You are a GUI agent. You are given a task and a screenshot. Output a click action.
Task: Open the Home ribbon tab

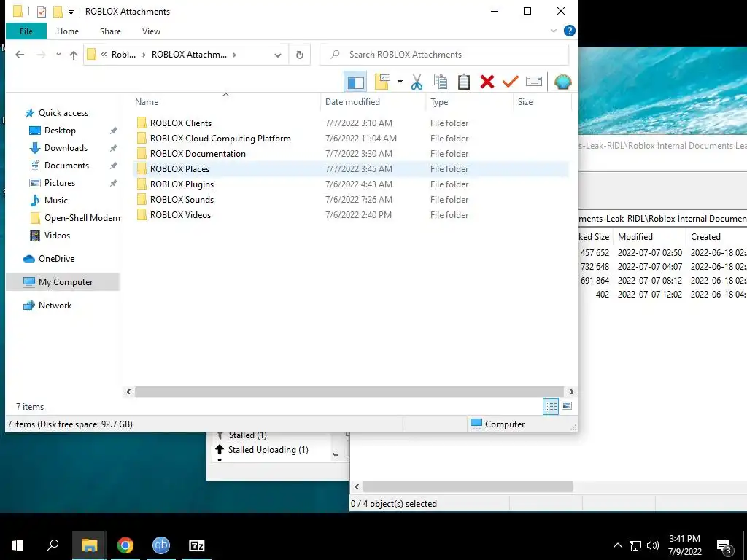point(68,31)
